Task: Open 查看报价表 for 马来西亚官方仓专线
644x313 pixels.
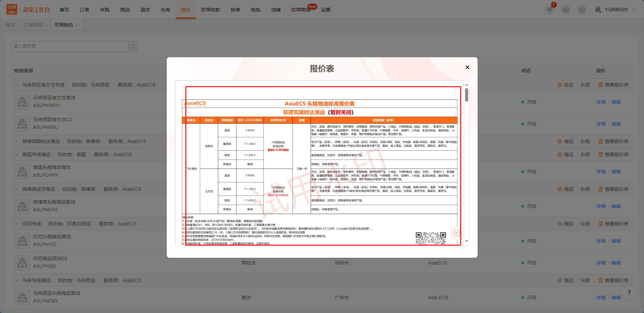Action: pos(614,85)
